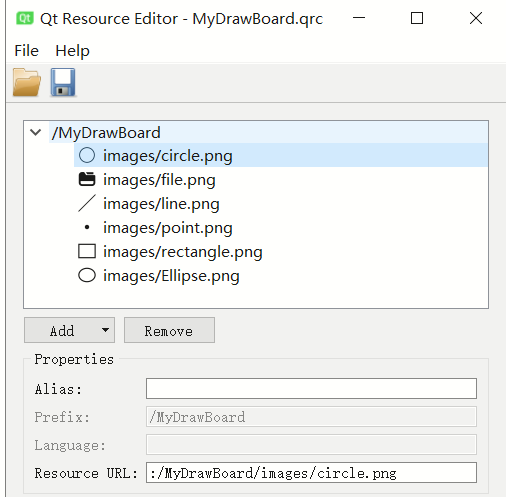This screenshot has width=506, height=497.
Task: Open the Help menu
Action: coord(72,51)
